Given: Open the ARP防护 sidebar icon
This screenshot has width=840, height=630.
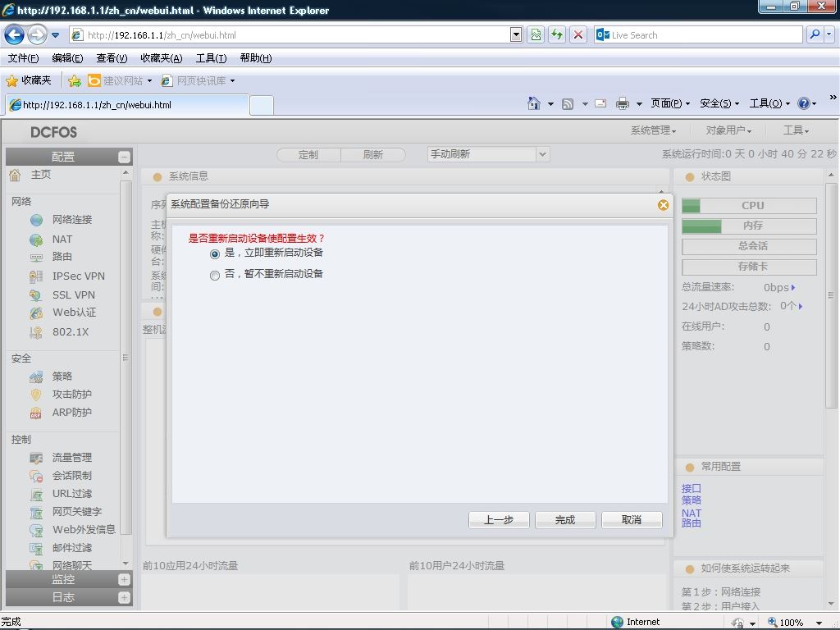Looking at the screenshot, I should pyautogui.click(x=36, y=413).
